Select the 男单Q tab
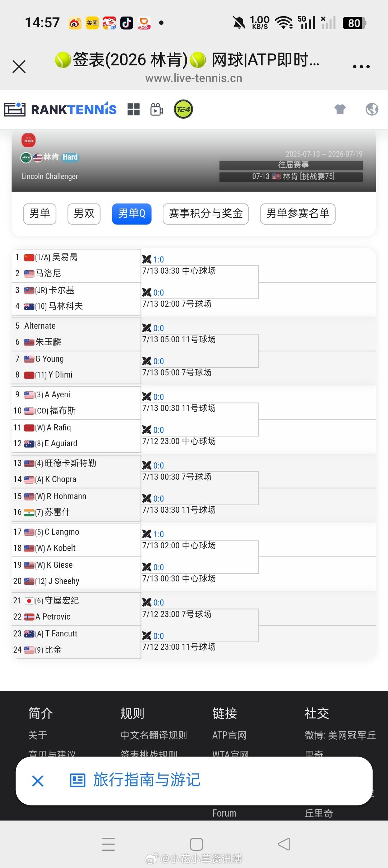Viewport: 388px width, 868px height. 131,214
